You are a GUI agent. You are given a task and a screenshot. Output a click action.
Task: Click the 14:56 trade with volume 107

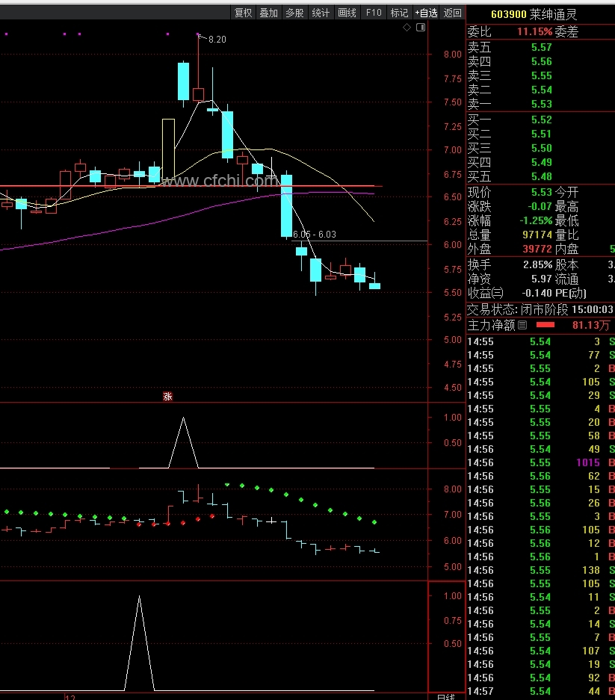point(540,651)
